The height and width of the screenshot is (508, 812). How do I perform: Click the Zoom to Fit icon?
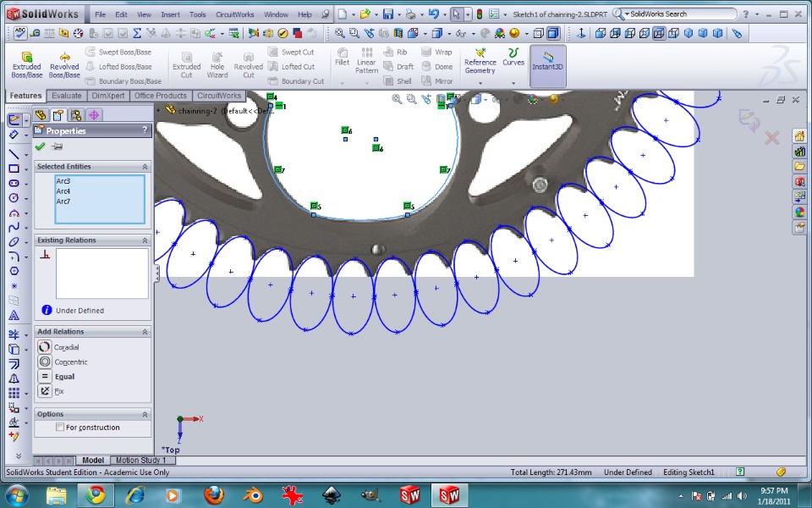tap(340, 33)
